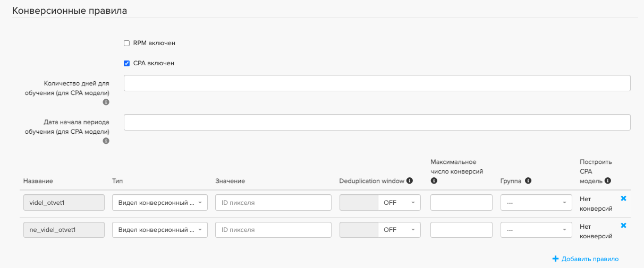Focus the Количество дней для обучения field
644x268 pixels.
coord(377,83)
